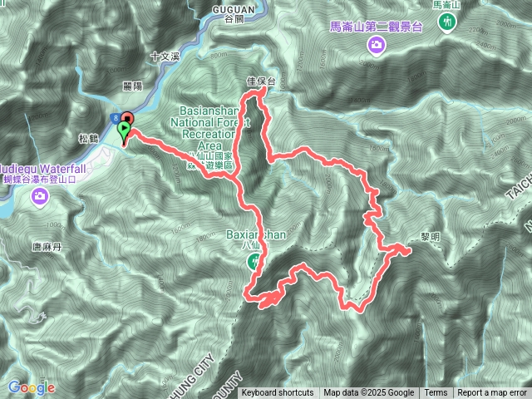The width and height of the screenshot is (532, 399).
Task: Click the red end marker pin
Action: 128,118
